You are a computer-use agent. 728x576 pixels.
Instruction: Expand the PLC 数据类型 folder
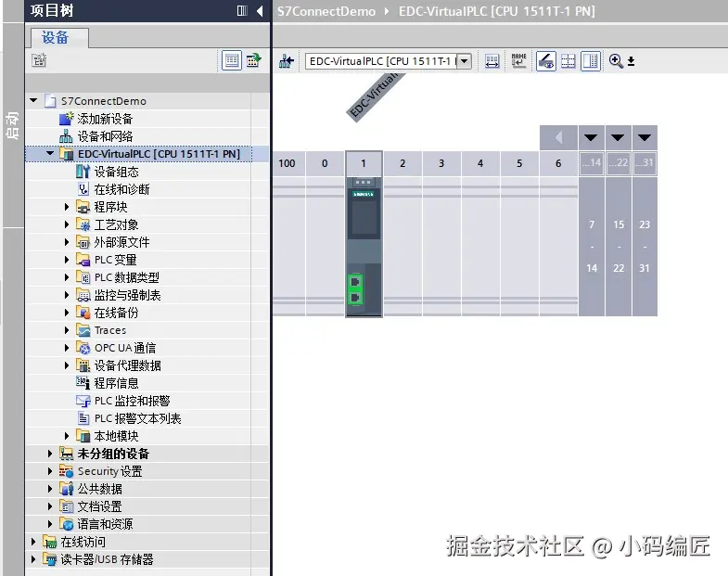(x=67, y=277)
